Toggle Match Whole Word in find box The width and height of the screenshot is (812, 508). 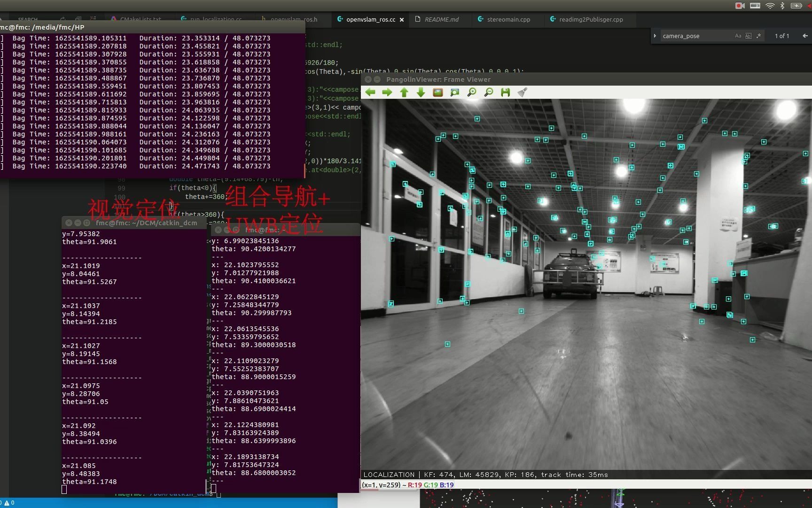749,36
